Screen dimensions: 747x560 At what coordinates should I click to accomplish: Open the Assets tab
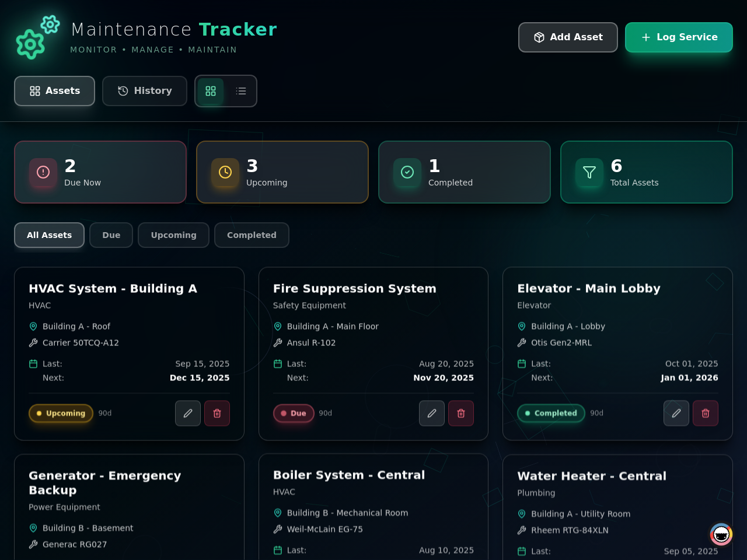[55, 91]
